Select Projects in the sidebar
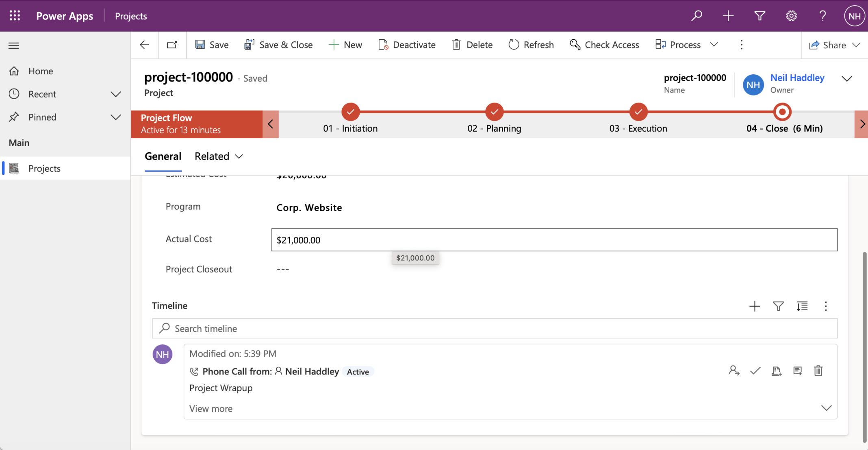This screenshot has width=868, height=450. tap(44, 168)
